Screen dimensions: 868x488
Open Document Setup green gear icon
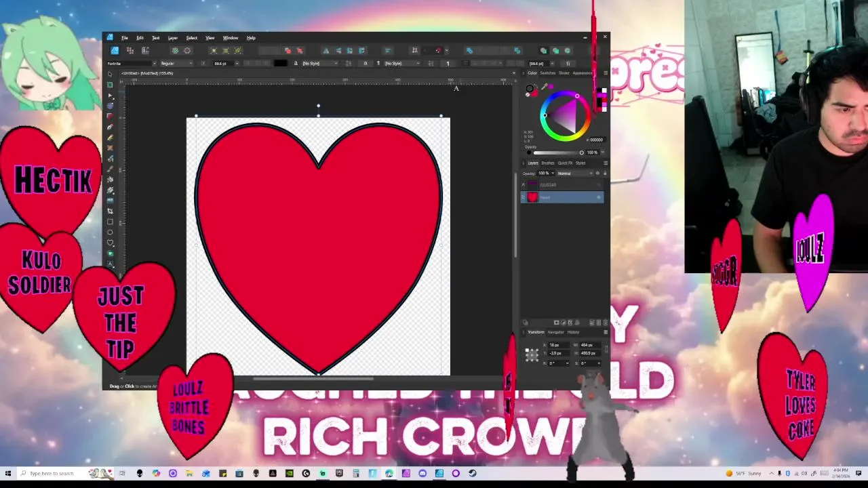[x=176, y=50]
